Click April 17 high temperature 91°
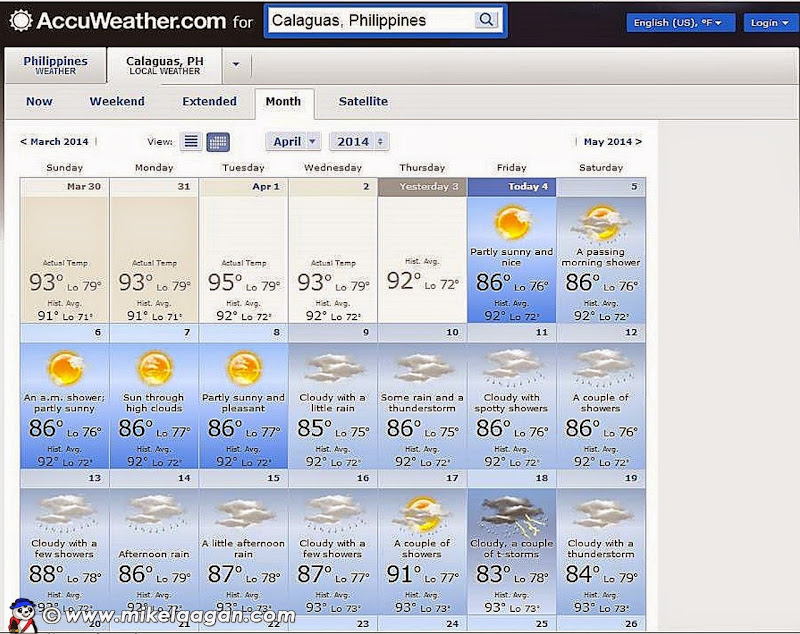Image resolution: width=800 pixels, height=634 pixels. click(x=405, y=574)
